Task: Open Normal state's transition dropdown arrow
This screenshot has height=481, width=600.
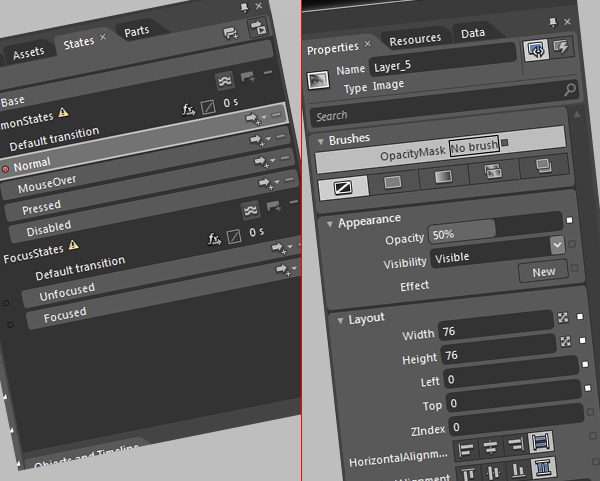Action: (264, 117)
